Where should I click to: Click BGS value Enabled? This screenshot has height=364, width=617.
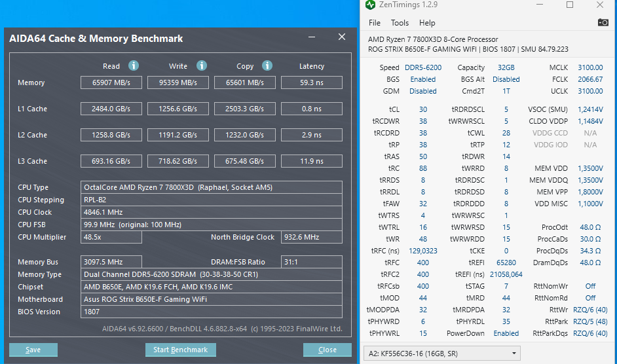pos(423,79)
